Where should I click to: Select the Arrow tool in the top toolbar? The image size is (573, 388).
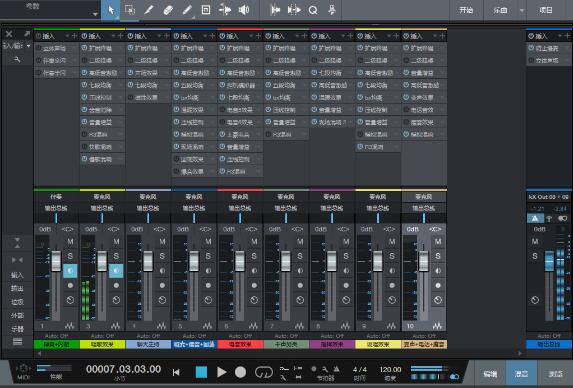[x=111, y=10]
